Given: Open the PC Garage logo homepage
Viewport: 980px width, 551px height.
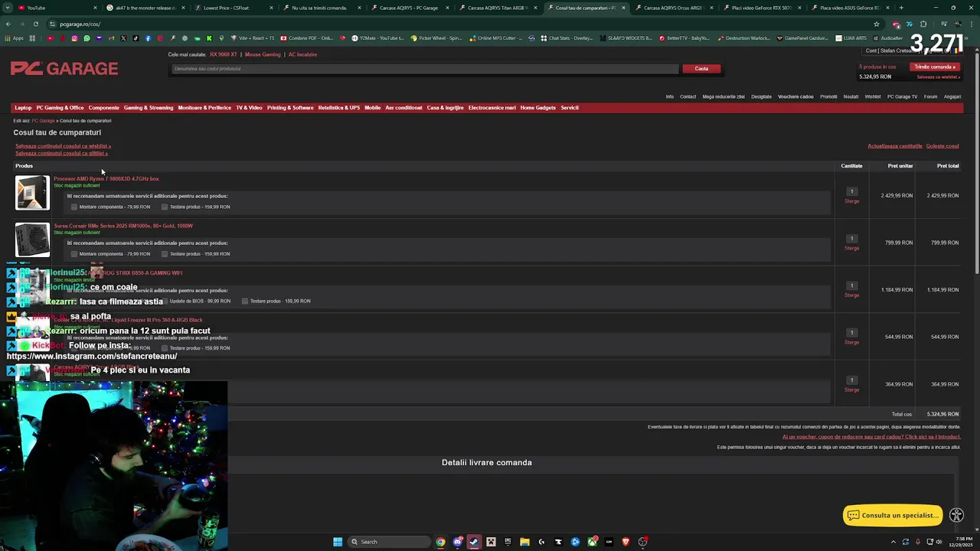Looking at the screenshot, I should (64, 69).
